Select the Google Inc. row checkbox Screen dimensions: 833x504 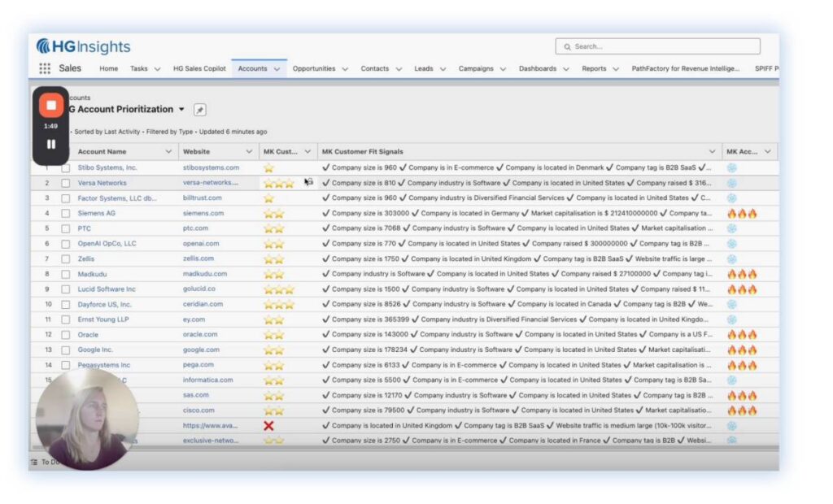pyautogui.click(x=65, y=350)
